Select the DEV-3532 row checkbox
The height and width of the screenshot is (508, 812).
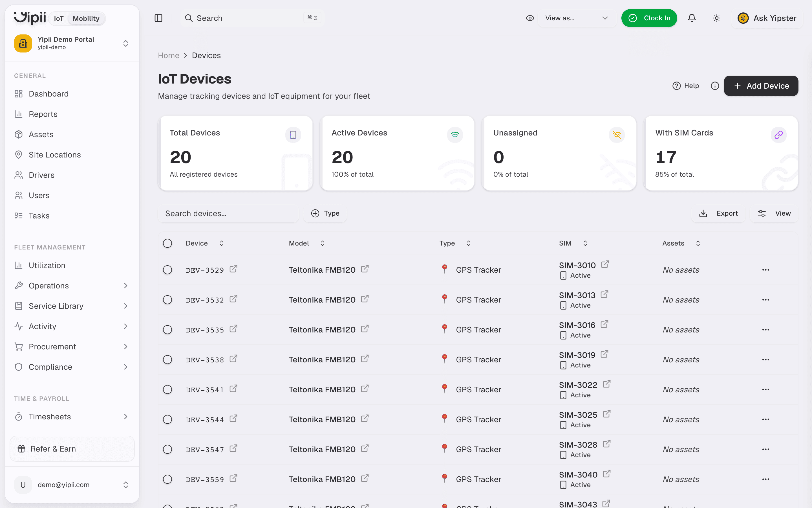pos(167,300)
